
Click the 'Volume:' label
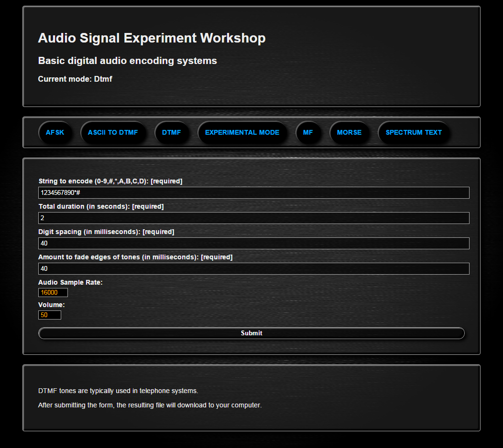coord(51,305)
